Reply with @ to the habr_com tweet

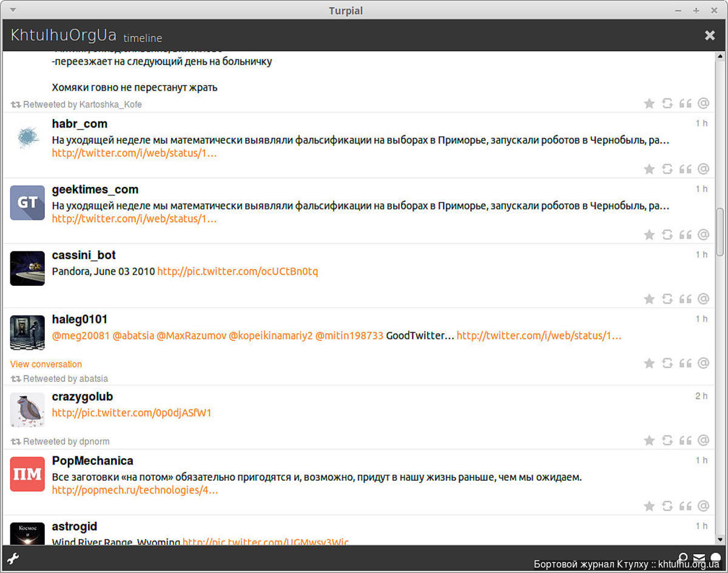point(704,169)
